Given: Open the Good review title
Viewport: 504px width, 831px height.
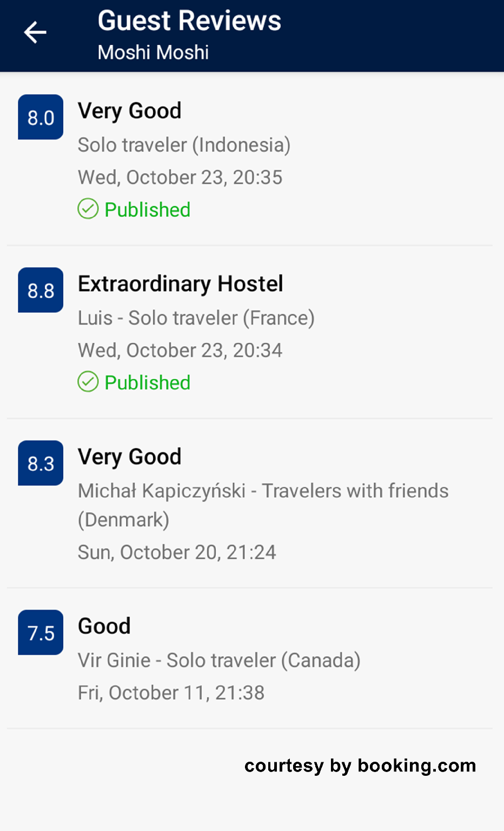Looking at the screenshot, I should pyautogui.click(x=104, y=626).
